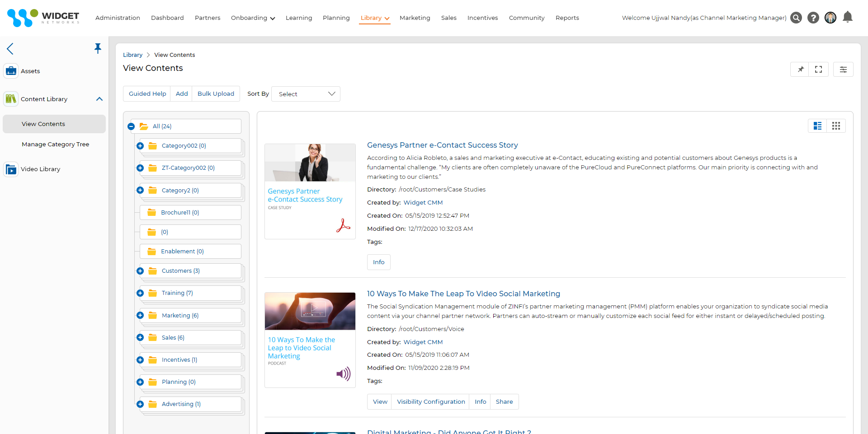Image resolution: width=868 pixels, height=434 pixels.
Task: Click Widget CMM creator link for Genesys story
Action: (423, 203)
